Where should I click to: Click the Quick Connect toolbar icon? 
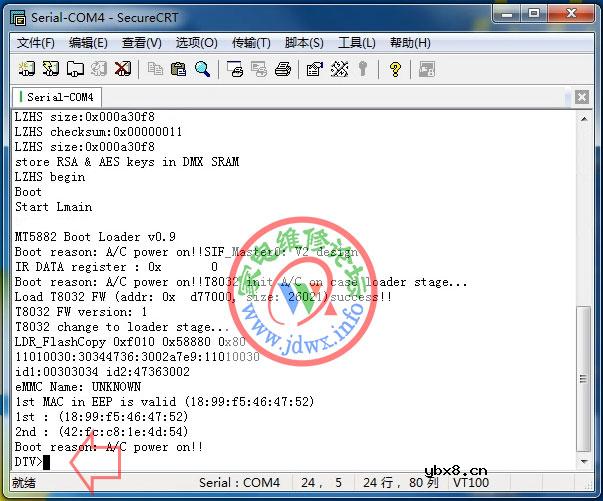click(51, 69)
